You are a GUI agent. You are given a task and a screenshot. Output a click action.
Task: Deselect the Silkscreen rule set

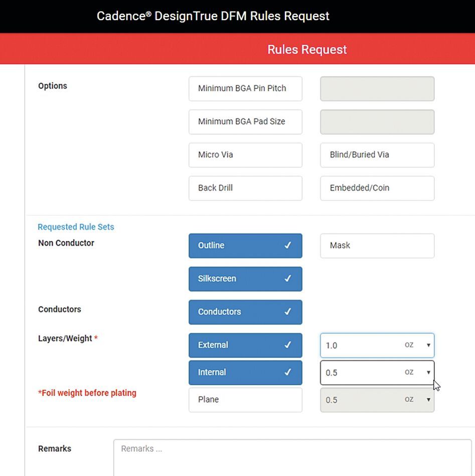(245, 279)
